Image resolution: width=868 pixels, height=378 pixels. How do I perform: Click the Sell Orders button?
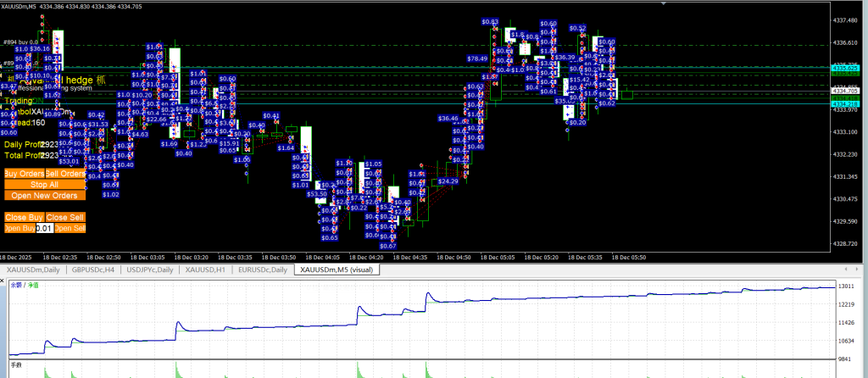click(x=65, y=173)
